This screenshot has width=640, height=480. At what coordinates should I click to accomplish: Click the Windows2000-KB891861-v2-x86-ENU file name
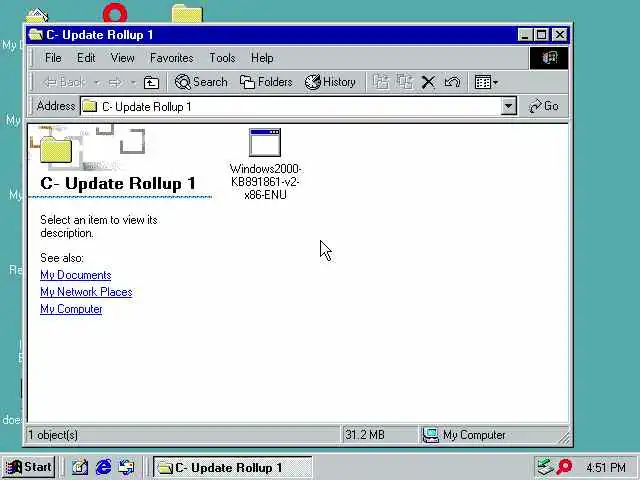(265, 182)
